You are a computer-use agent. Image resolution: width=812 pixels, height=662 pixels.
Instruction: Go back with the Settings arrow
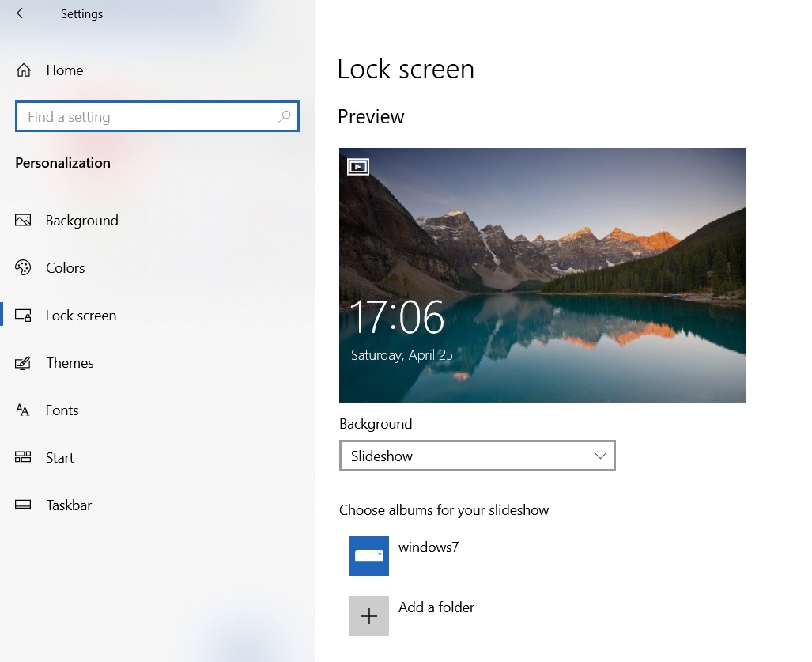pos(22,13)
